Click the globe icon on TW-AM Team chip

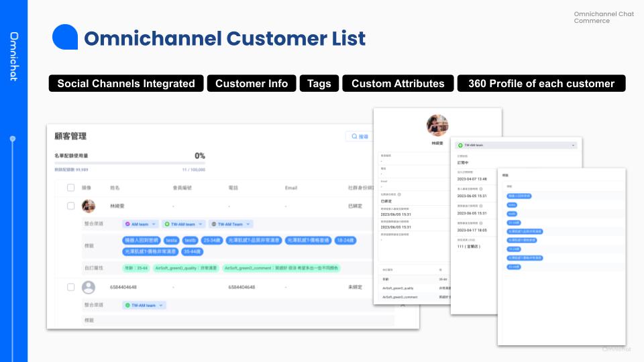(x=213, y=224)
